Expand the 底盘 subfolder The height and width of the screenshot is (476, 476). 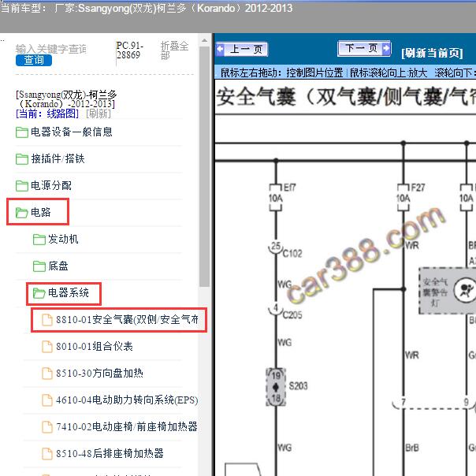[50, 266]
